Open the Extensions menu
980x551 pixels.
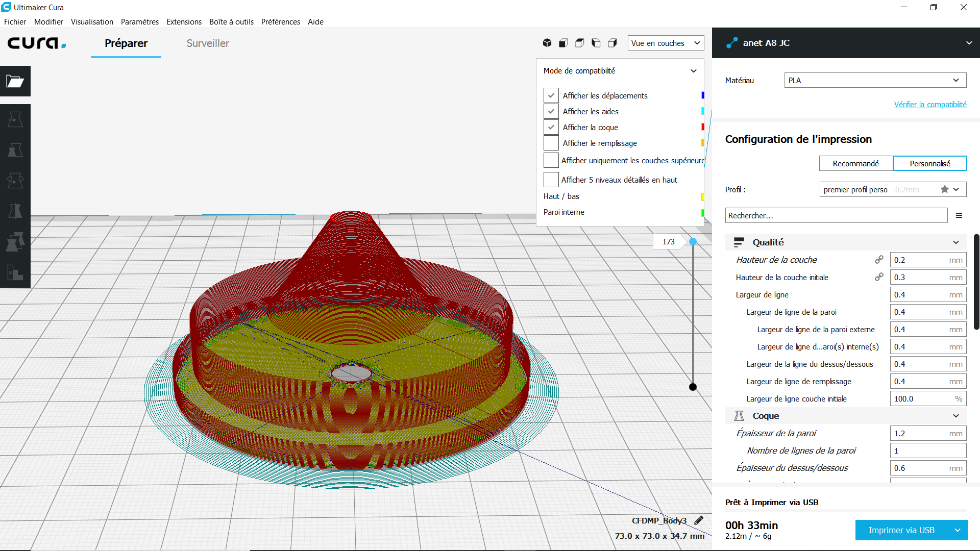(184, 21)
